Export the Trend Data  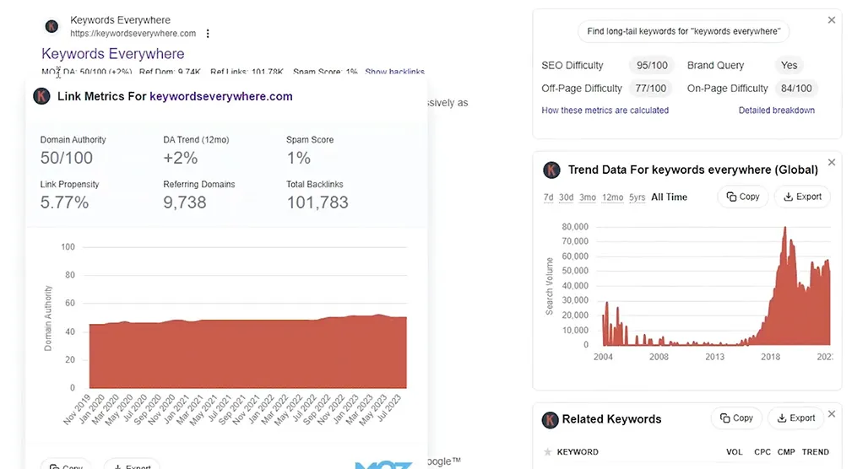click(802, 197)
